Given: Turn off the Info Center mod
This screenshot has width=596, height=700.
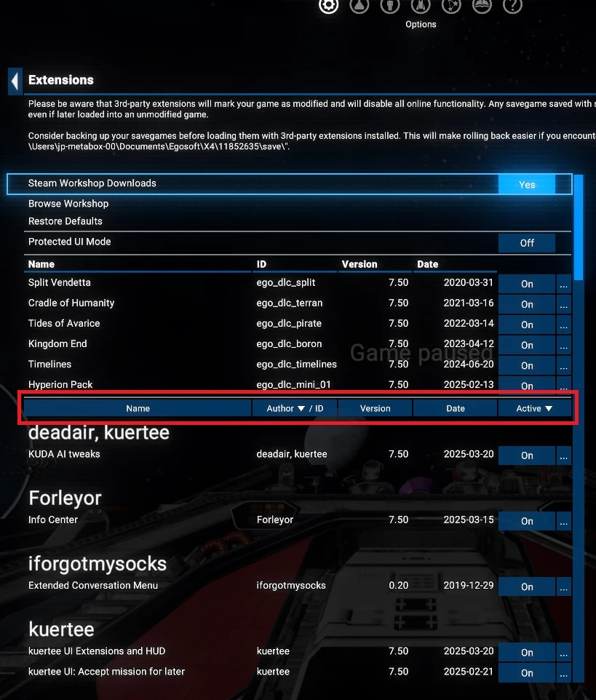Looking at the screenshot, I should (x=527, y=522).
